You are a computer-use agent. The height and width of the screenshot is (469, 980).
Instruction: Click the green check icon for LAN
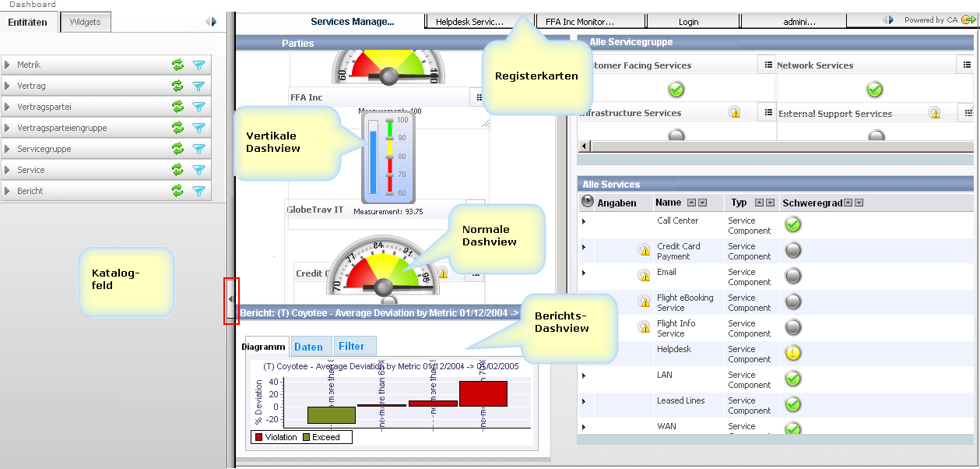pos(792,379)
